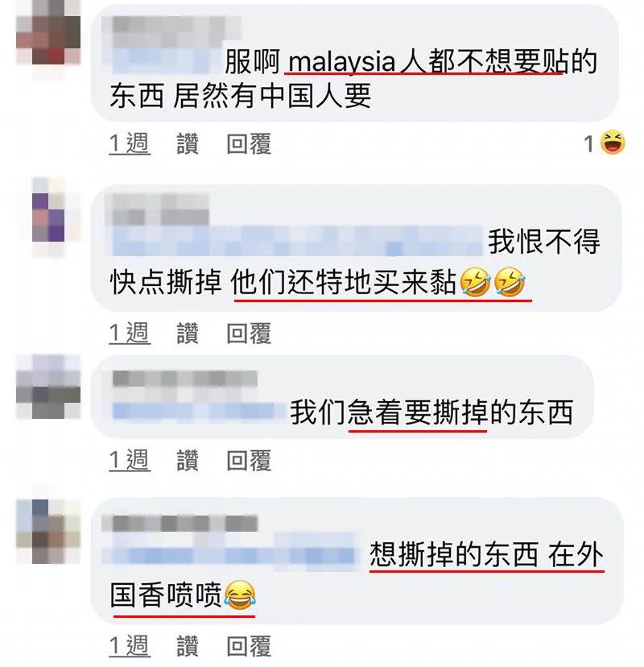Open the third comment's 1週 timestamp
The height and width of the screenshot is (667, 644).
pos(130,460)
